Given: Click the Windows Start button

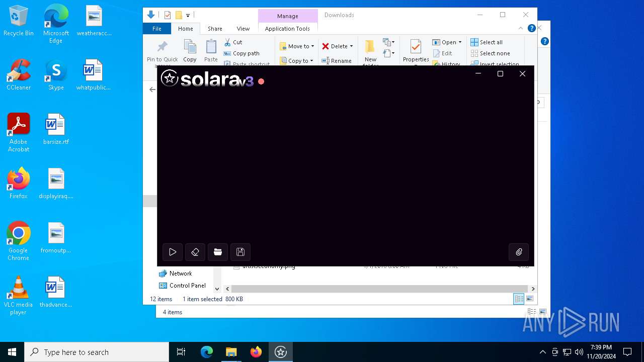Looking at the screenshot, I should coord(12,352).
